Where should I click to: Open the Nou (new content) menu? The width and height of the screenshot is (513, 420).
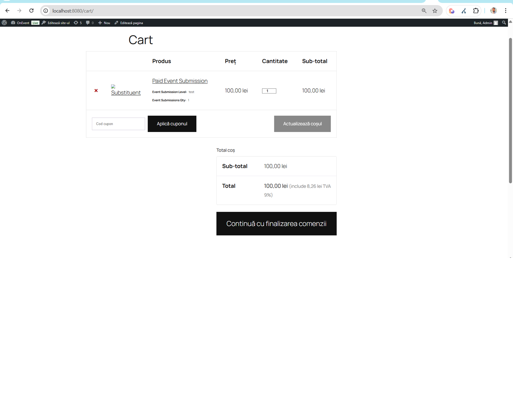[104, 23]
